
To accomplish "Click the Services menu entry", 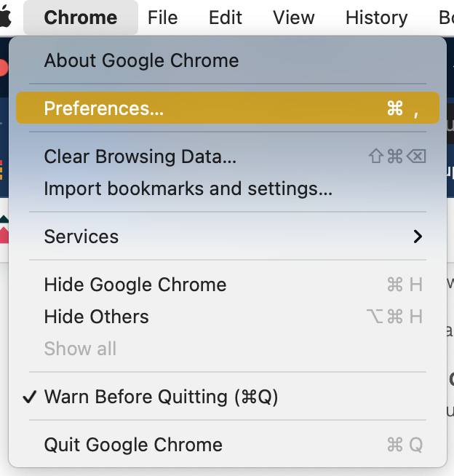I will click(228, 236).
